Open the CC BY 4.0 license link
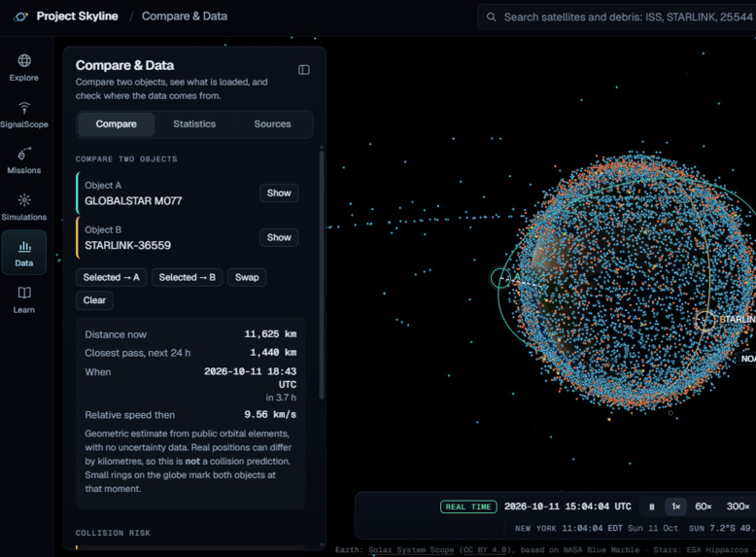The width and height of the screenshot is (756, 557). [x=486, y=550]
